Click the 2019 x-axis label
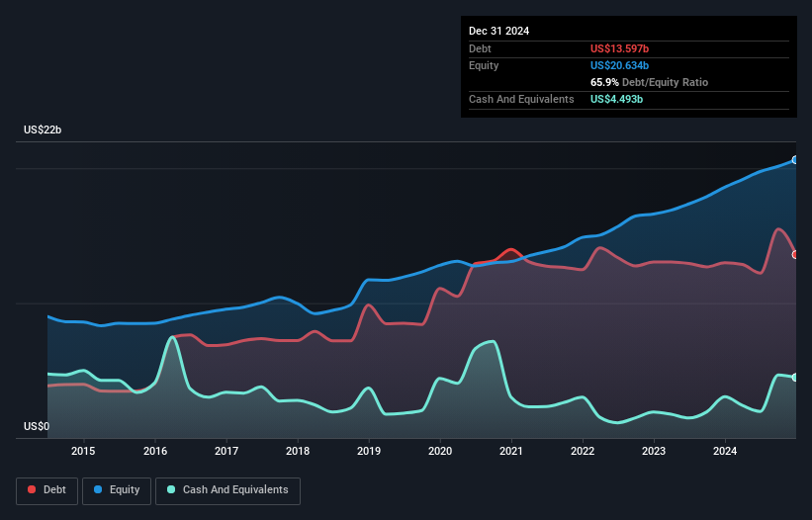Screen dimensions: 812x520 (369, 451)
